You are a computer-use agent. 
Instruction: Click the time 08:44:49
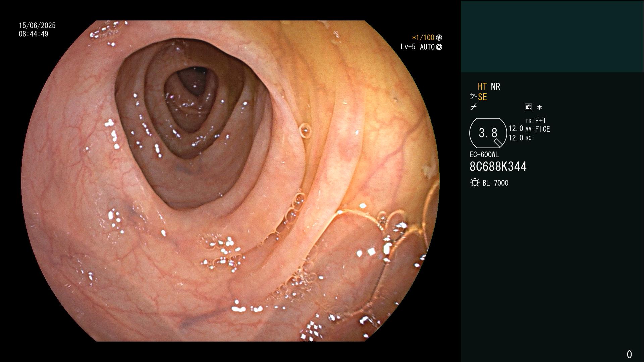[x=34, y=34]
